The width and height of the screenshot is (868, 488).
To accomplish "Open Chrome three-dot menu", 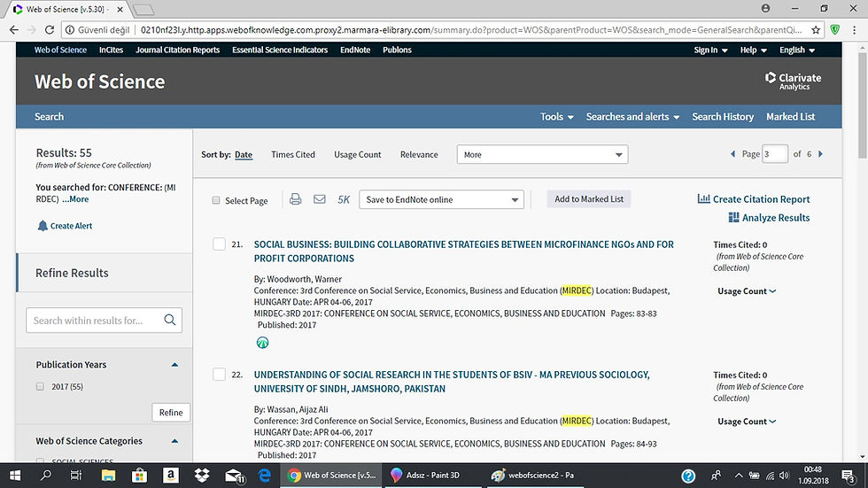I will click(x=854, y=30).
